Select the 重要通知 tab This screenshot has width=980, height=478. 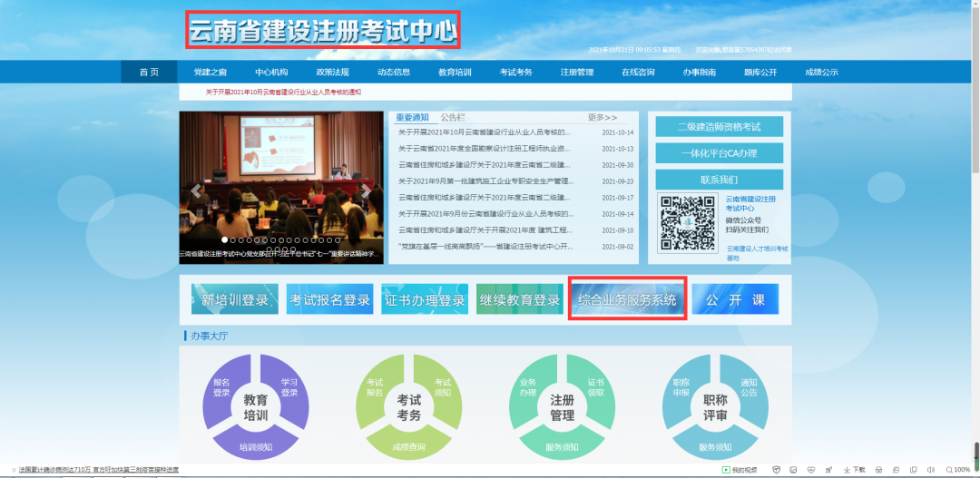point(412,118)
